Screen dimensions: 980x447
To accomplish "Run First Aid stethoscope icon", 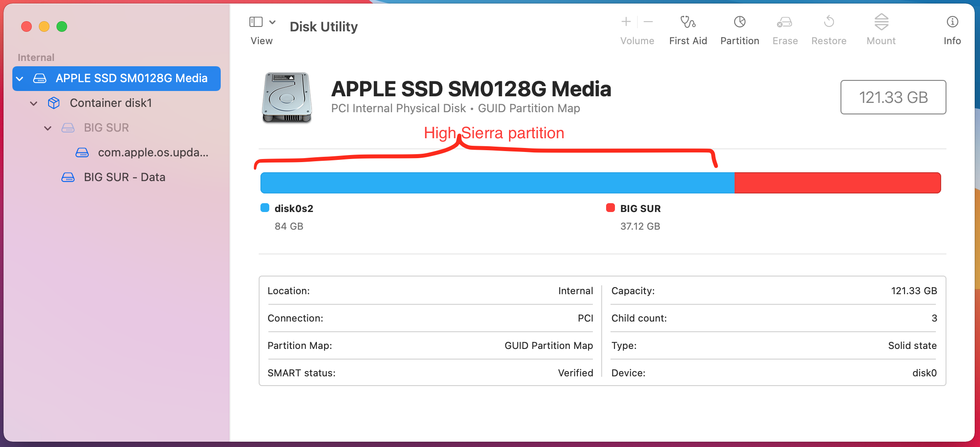I will (x=688, y=22).
